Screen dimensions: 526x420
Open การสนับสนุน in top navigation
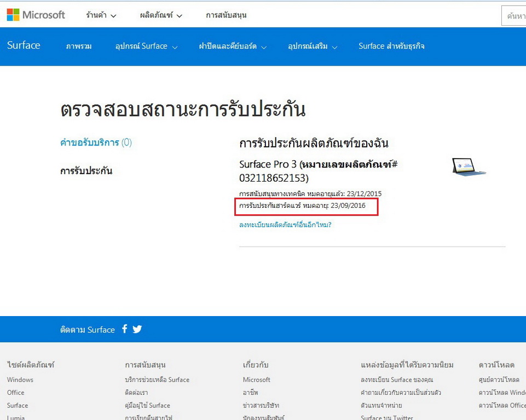pyautogui.click(x=226, y=15)
